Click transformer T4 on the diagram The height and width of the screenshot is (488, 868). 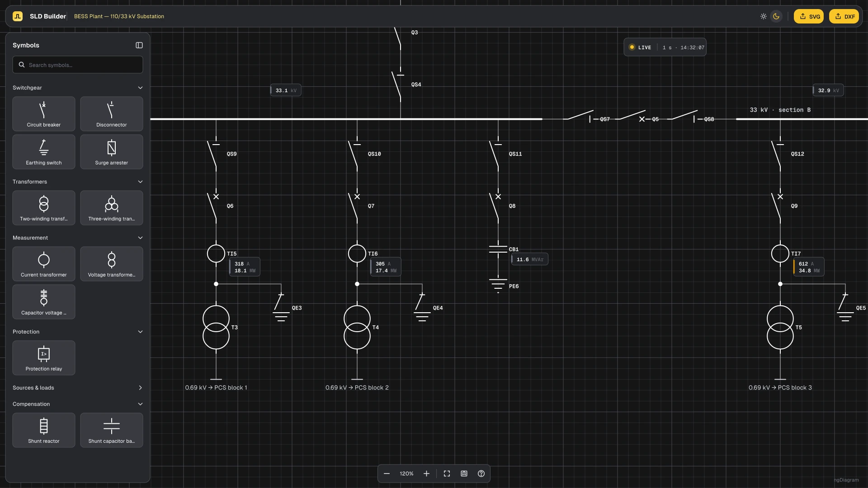pos(357,327)
